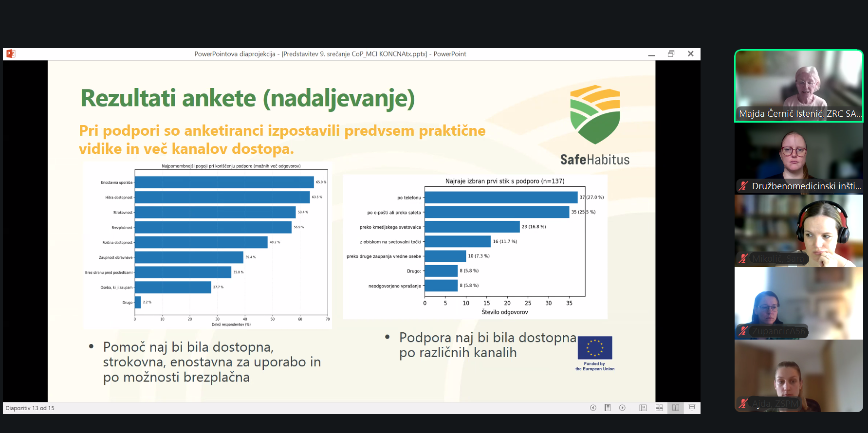The image size is (868, 433).
Task: Click the 'Brezplačnost' chart label
Action: [122, 228]
